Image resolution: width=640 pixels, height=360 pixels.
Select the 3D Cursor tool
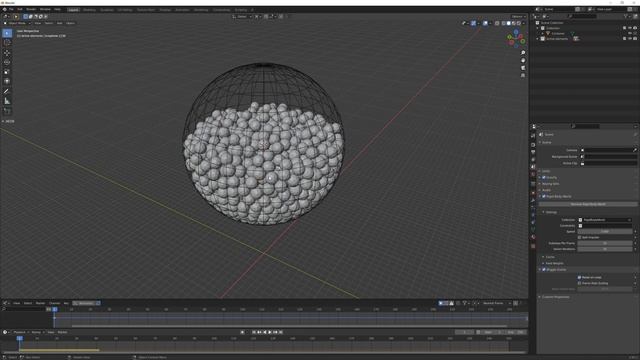click(x=7, y=42)
